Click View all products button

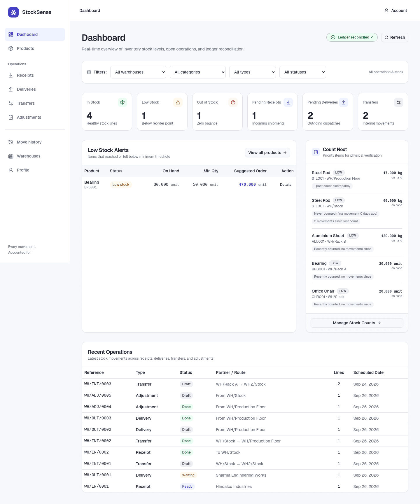[x=267, y=153]
